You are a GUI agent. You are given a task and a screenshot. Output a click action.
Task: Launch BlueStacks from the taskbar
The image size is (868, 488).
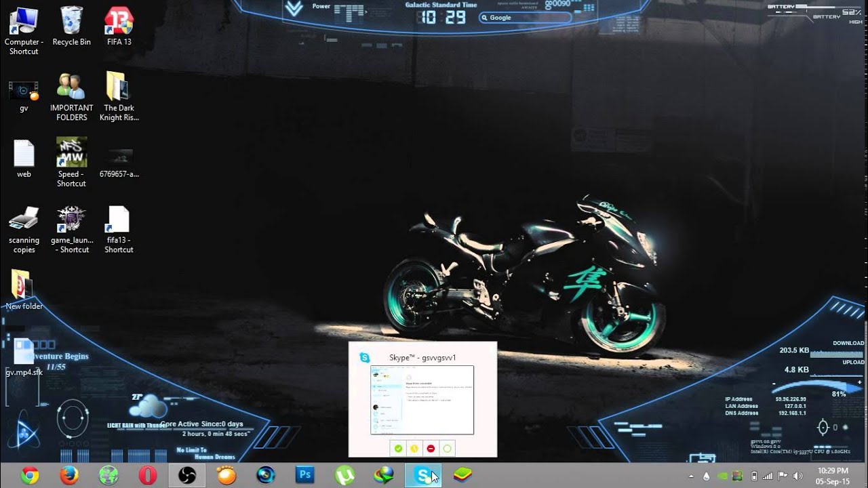point(462,476)
